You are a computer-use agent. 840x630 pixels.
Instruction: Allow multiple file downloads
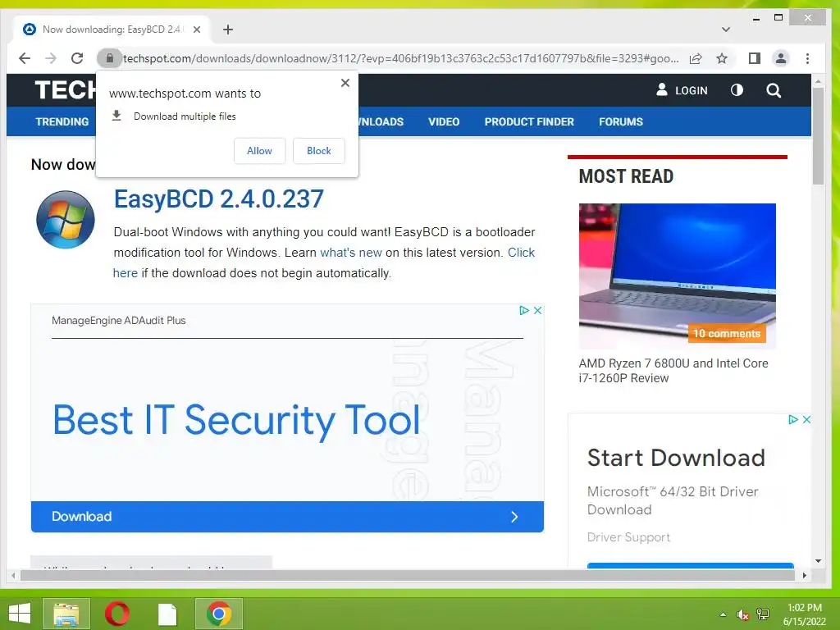259,151
